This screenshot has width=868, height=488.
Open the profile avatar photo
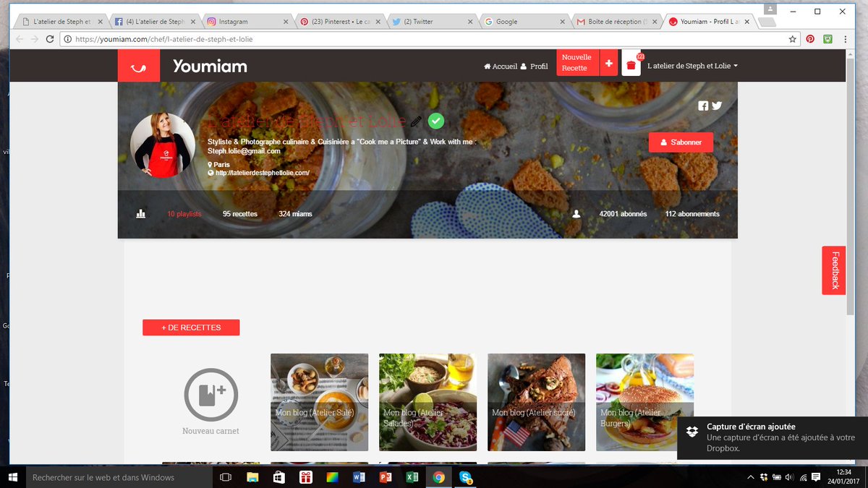(162, 145)
